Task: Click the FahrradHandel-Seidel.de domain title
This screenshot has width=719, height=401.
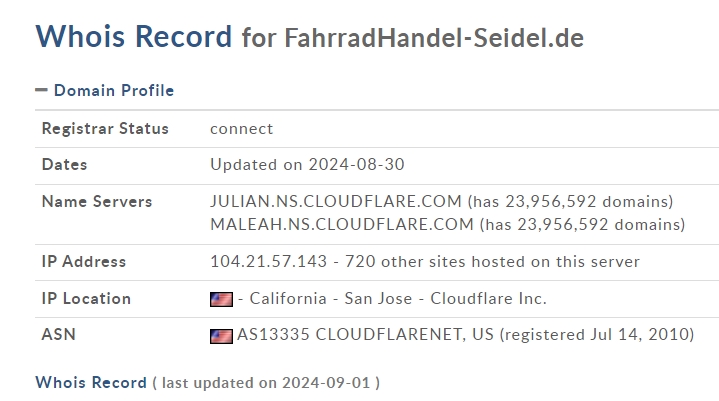Action: [434, 38]
